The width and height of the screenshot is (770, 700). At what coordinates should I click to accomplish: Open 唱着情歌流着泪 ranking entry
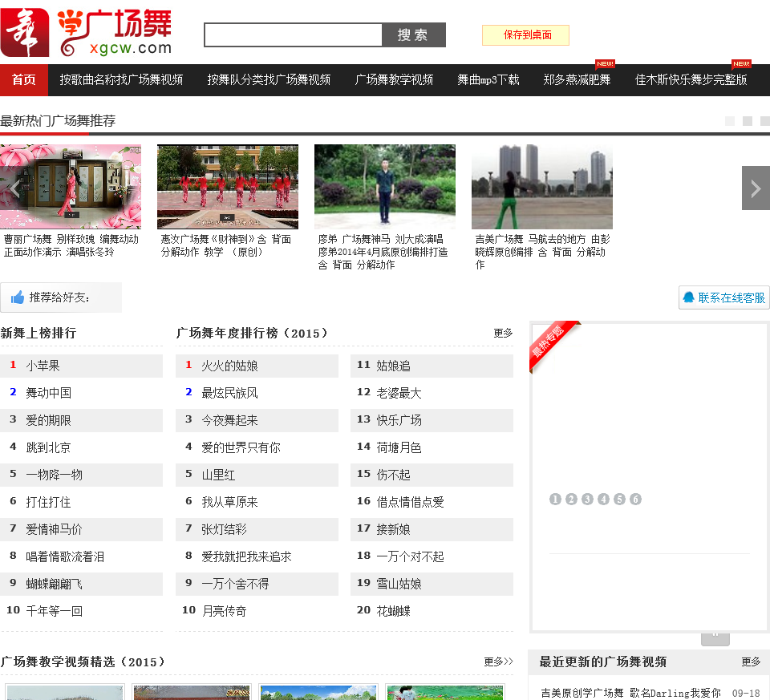click(x=65, y=556)
